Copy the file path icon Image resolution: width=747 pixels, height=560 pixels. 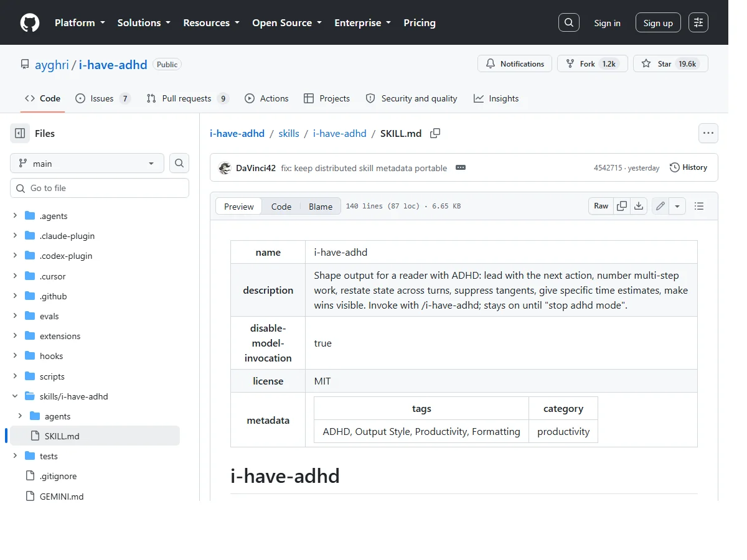436,133
